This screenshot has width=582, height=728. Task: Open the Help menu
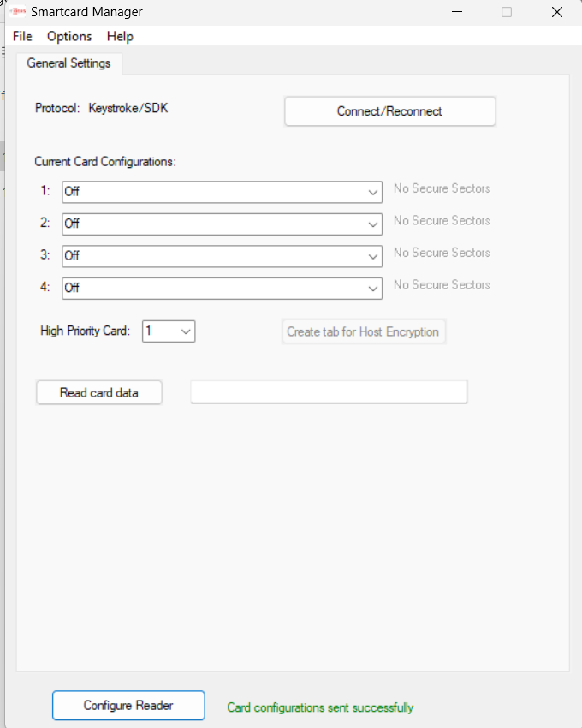click(x=120, y=36)
